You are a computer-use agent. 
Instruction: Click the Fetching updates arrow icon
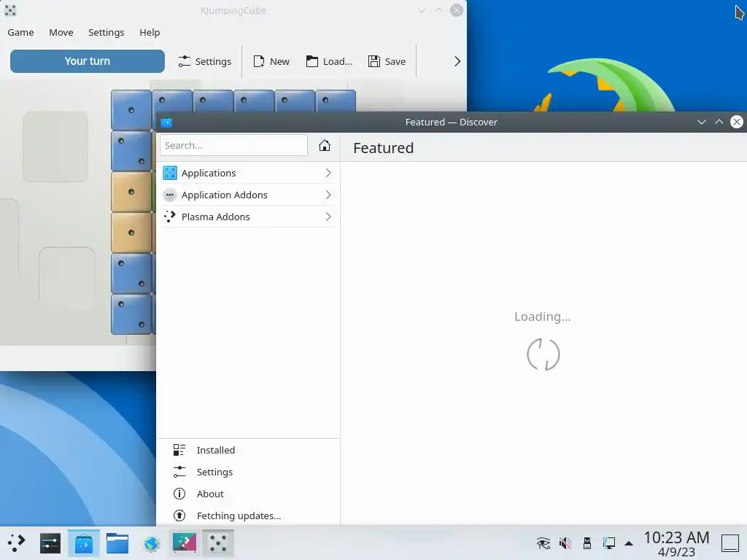[x=179, y=516]
